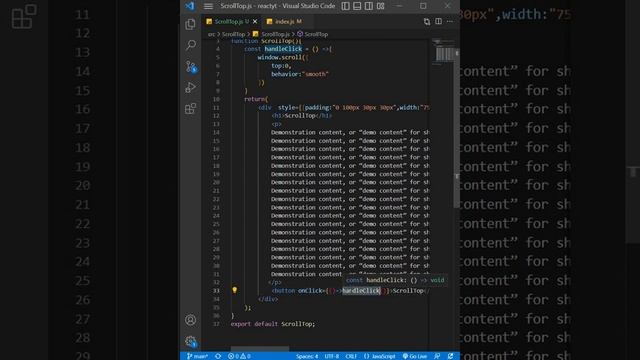Click the editor horizontal scrollbar thumb
The width and height of the screenshot is (640, 360).
(x=260, y=349)
